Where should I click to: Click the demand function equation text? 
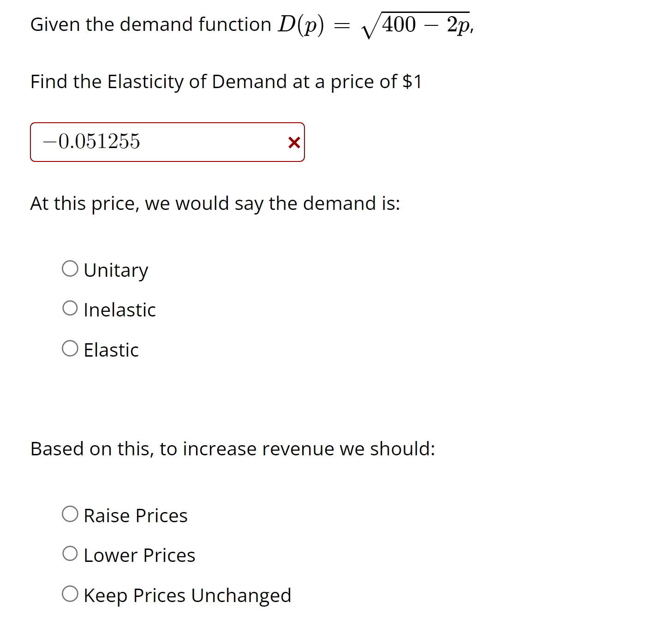click(250, 24)
